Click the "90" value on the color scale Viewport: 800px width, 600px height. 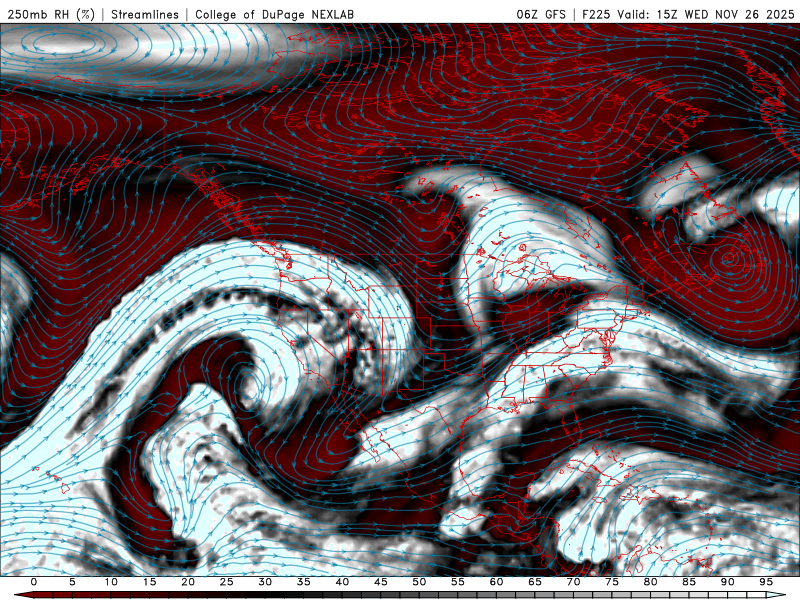pyautogui.click(x=728, y=582)
